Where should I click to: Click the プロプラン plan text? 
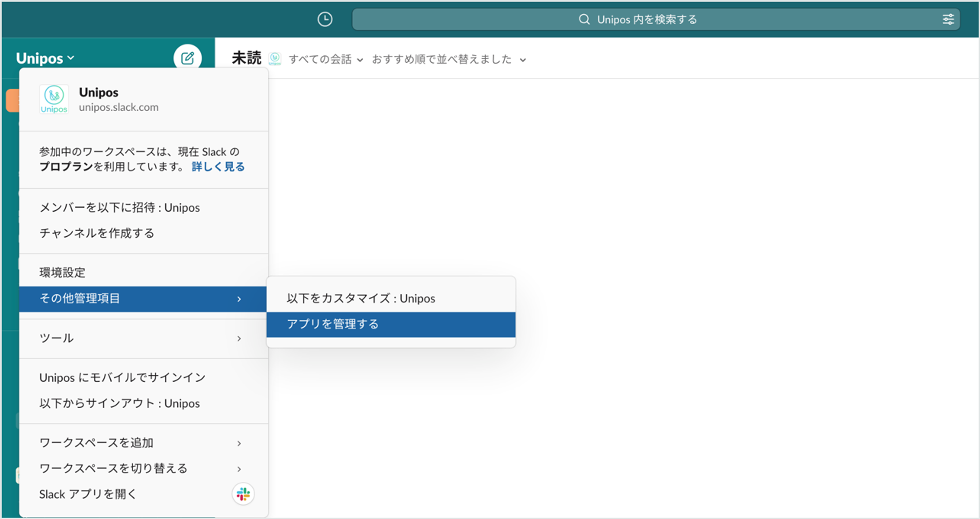[x=66, y=167]
